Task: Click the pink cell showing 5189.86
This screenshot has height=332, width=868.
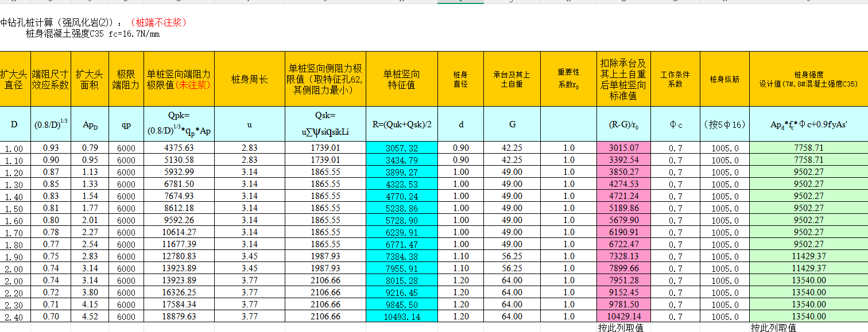Action: 623,208
